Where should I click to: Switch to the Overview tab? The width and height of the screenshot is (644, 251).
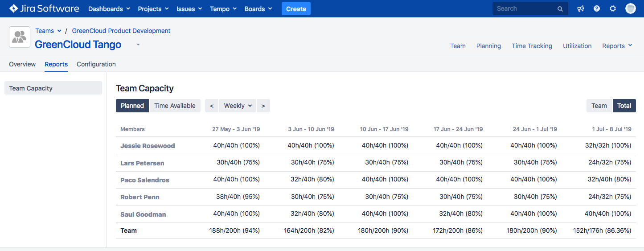(22, 64)
